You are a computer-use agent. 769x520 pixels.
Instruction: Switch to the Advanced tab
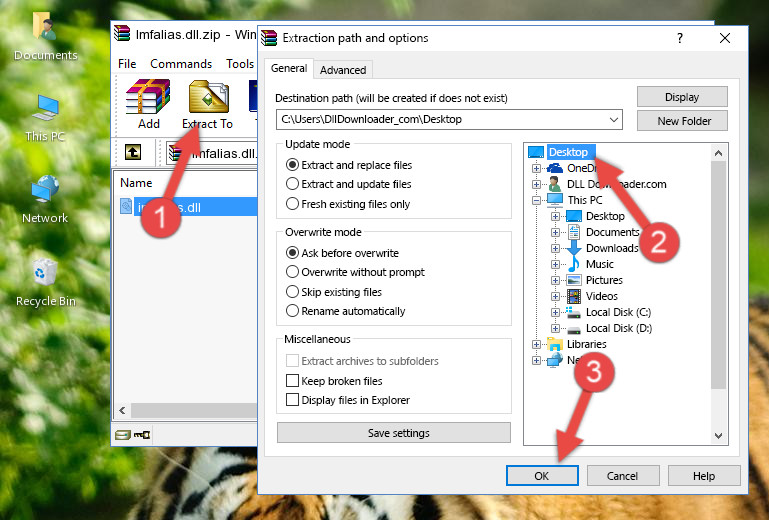pos(343,70)
